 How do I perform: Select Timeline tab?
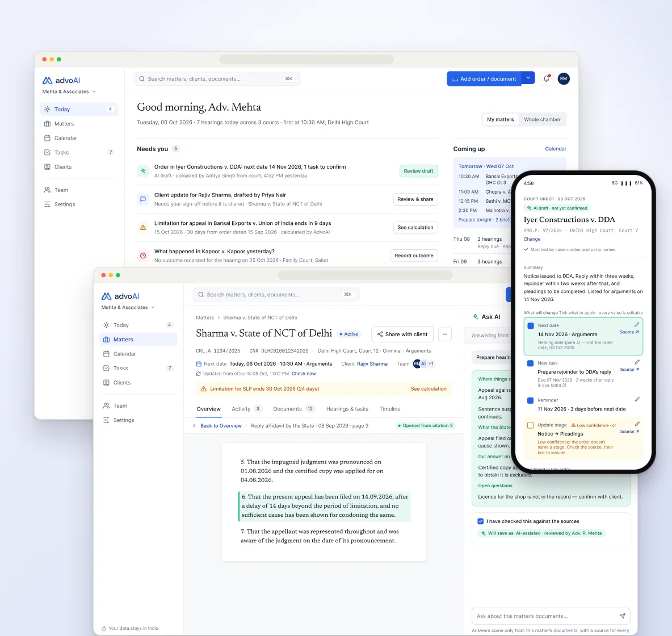tap(390, 409)
